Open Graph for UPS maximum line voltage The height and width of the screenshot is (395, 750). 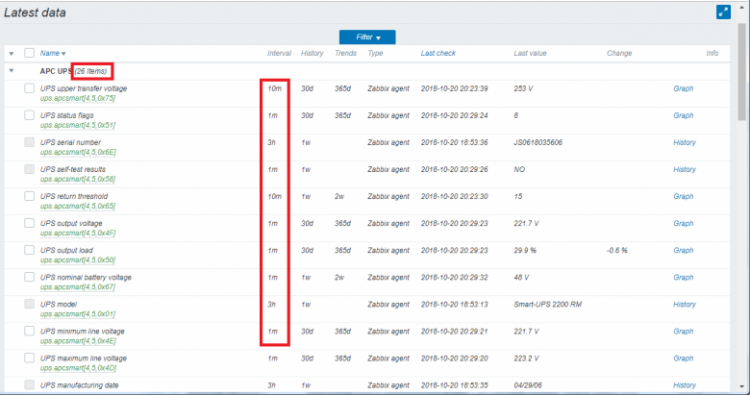point(683,358)
